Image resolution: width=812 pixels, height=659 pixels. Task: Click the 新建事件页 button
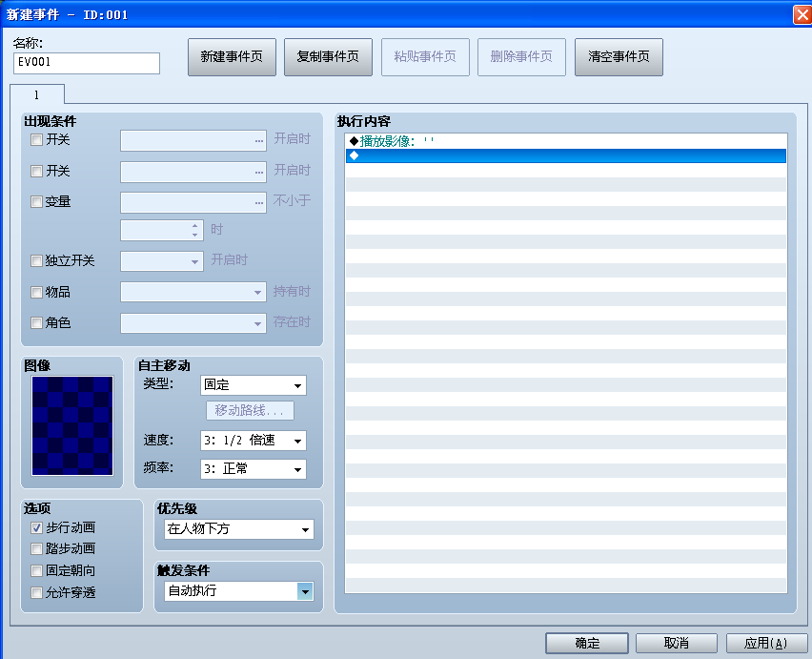(232, 57)
